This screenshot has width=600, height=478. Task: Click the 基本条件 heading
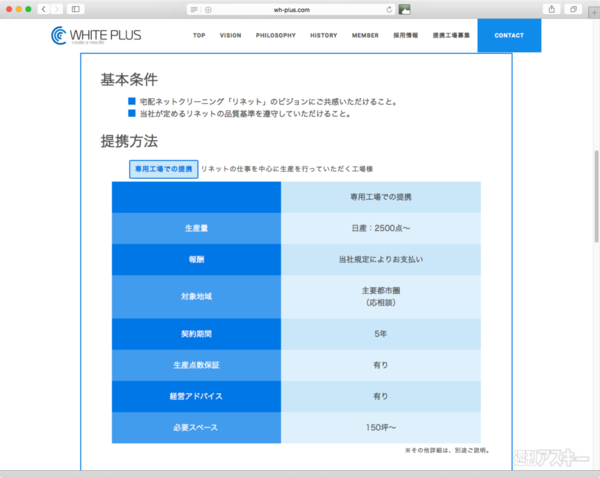[x=129, y=80]
